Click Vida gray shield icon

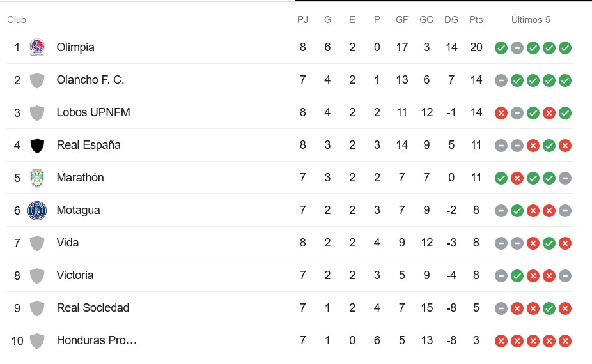point(37,243)
